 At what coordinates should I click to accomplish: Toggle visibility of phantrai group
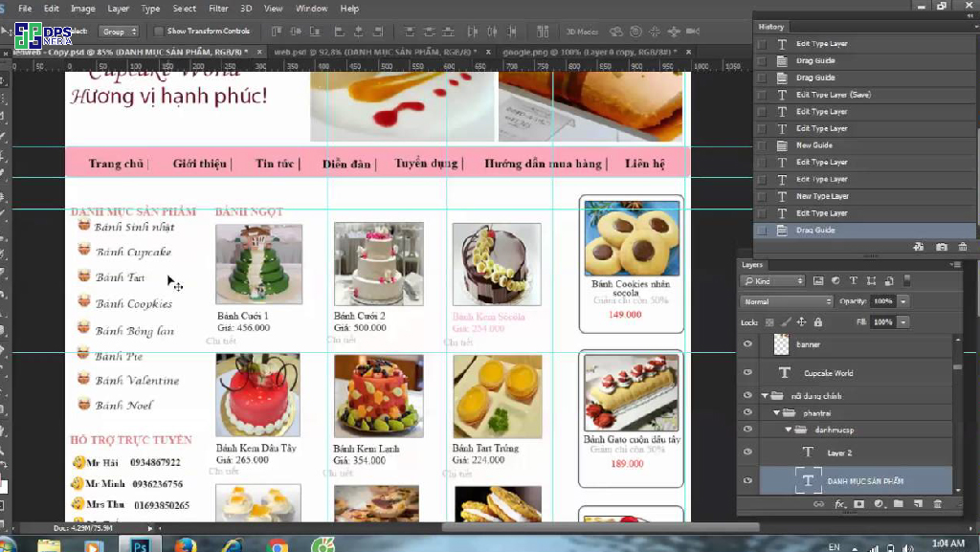[747, 412]
